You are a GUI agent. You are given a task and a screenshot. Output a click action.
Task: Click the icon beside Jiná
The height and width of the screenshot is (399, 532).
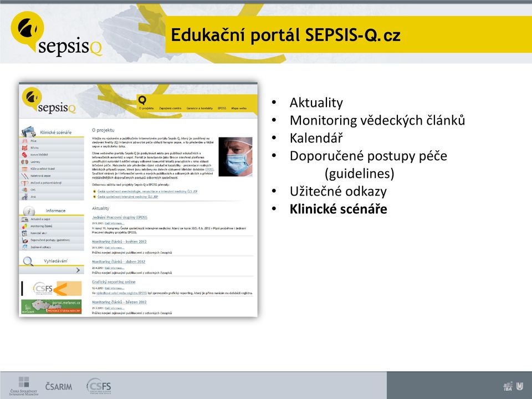[24, 197]
